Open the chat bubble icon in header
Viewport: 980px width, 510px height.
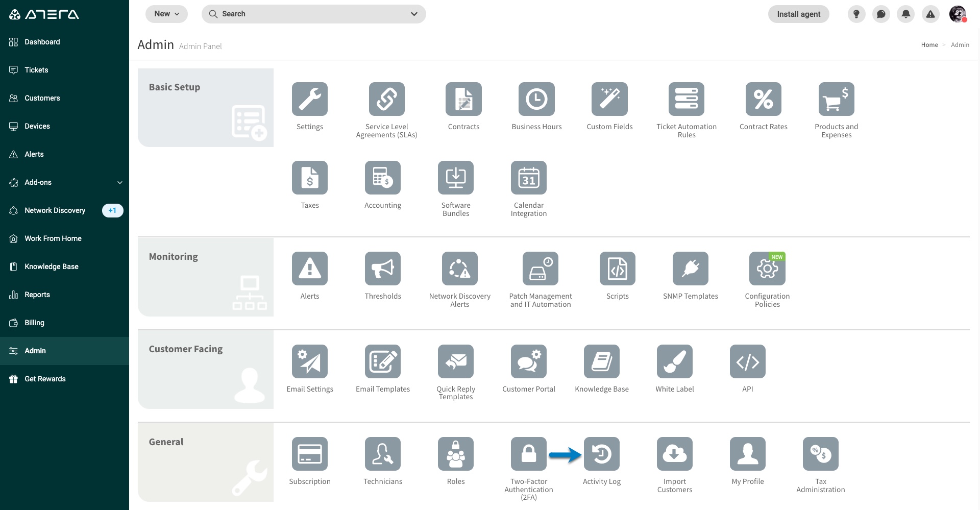point(881,14)
